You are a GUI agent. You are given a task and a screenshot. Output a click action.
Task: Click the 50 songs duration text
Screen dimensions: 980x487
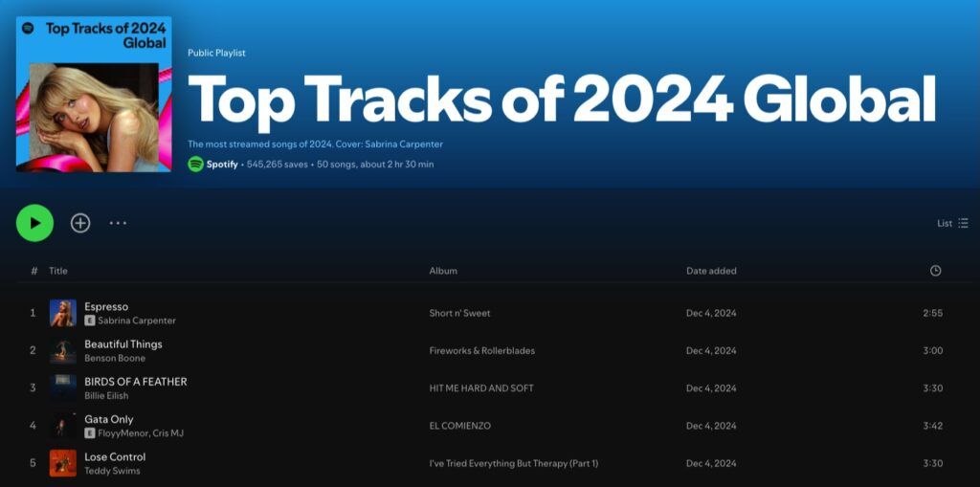(375, 165)
